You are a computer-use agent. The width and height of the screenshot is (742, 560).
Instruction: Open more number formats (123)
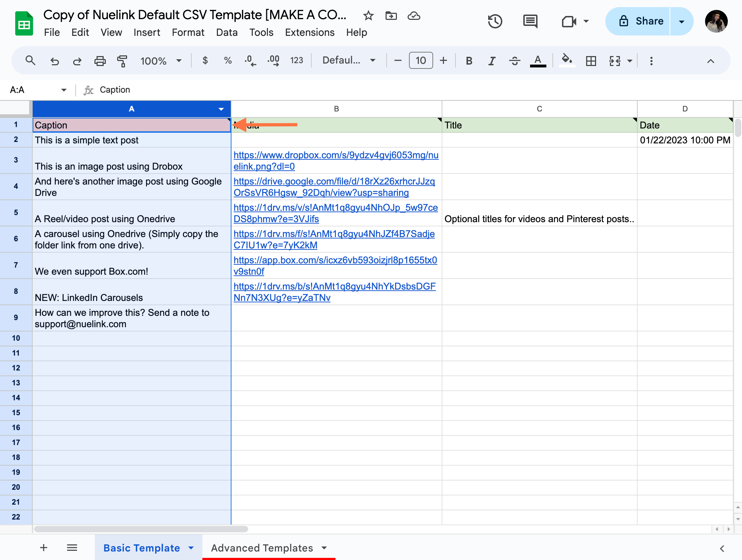pyautogui.click(x=296, y=61)
